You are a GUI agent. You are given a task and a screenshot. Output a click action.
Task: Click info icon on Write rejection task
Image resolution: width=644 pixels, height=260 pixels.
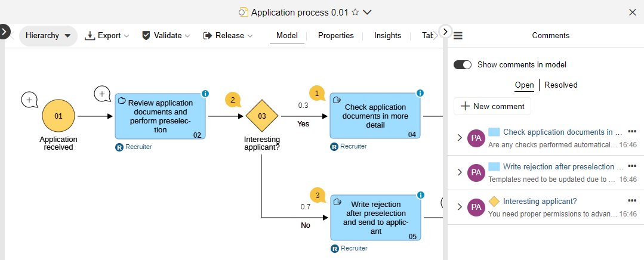pyautogui.click(x=420, y=195)
